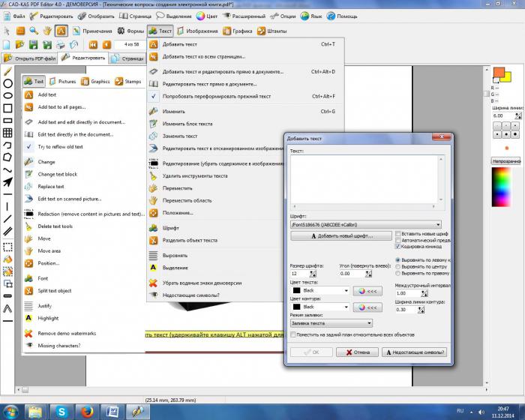Image resolution: width=525 pixels, height=420 pixels.
Task: Click the Отмена button in dialog
Action: coord(357,352)
